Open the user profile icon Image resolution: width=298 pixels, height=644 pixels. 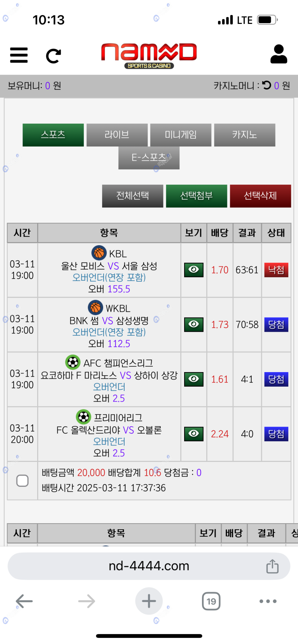(279, 54)
